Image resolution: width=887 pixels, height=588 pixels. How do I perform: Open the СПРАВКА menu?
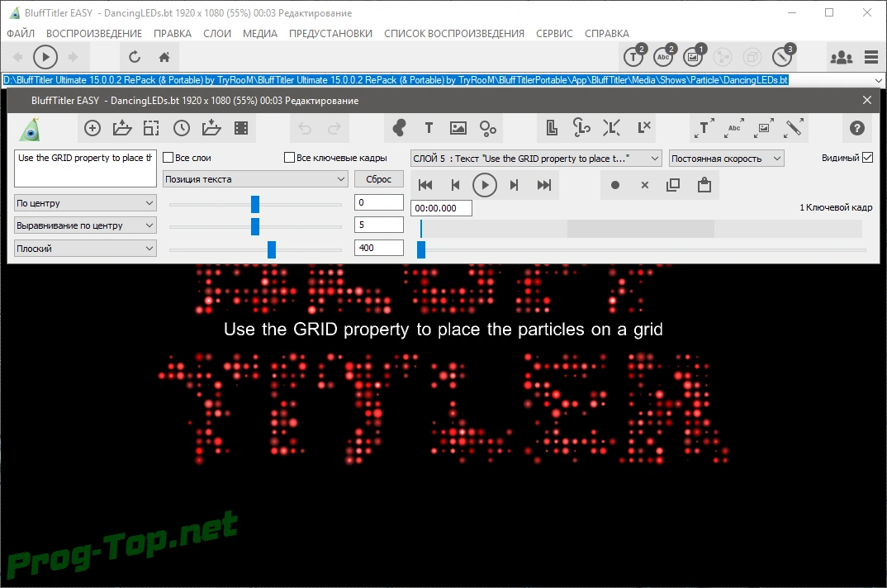[x=606, y=33]
